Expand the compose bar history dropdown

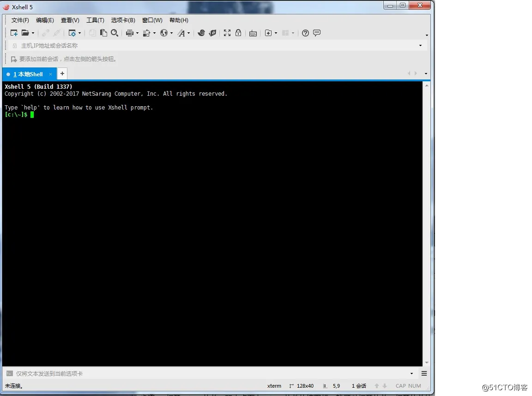click(411, 373)
